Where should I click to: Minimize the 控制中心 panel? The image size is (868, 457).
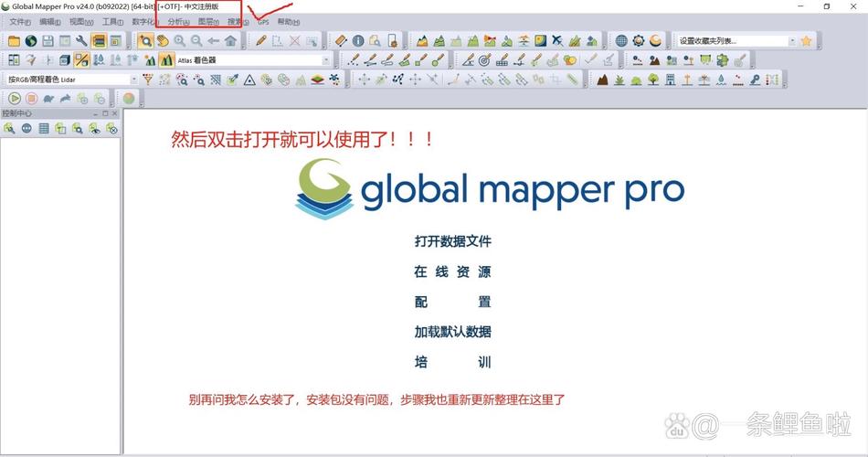pos(96,113)
